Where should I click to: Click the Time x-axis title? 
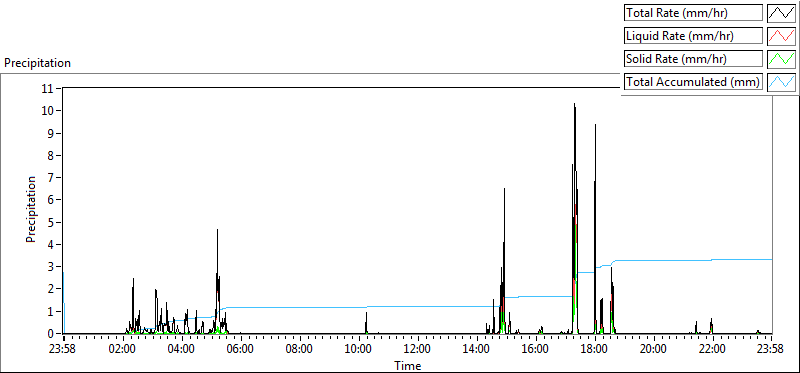(407, 365)
